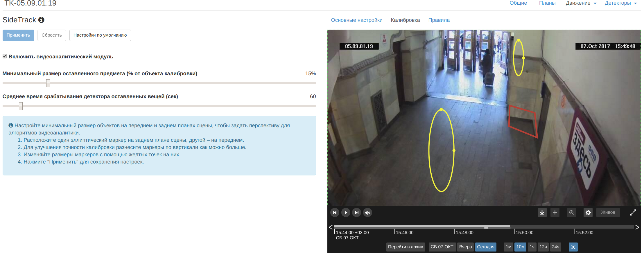Click the 15% size value
The image size is (644, 273).
coord(310,73)
